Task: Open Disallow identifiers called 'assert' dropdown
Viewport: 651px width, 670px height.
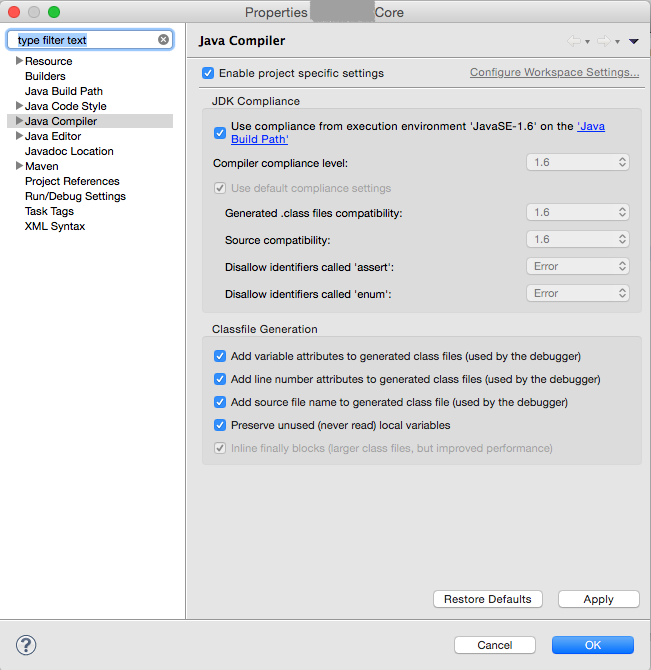Action: (x=578, y=266)
